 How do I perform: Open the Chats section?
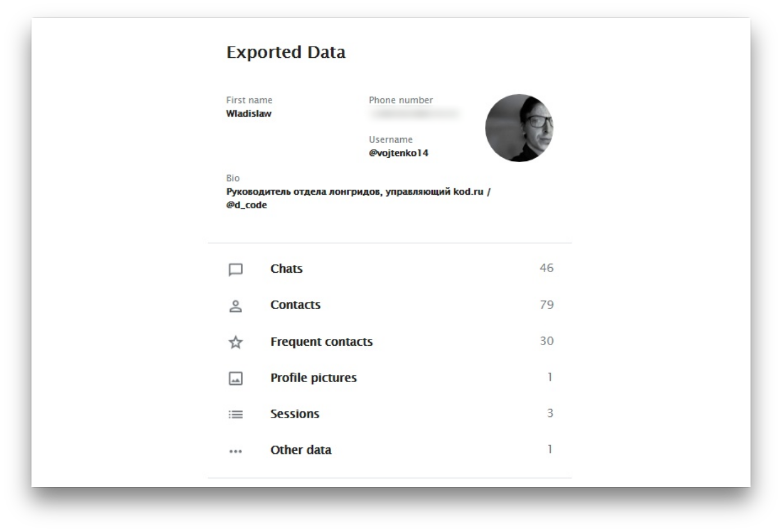390,269
